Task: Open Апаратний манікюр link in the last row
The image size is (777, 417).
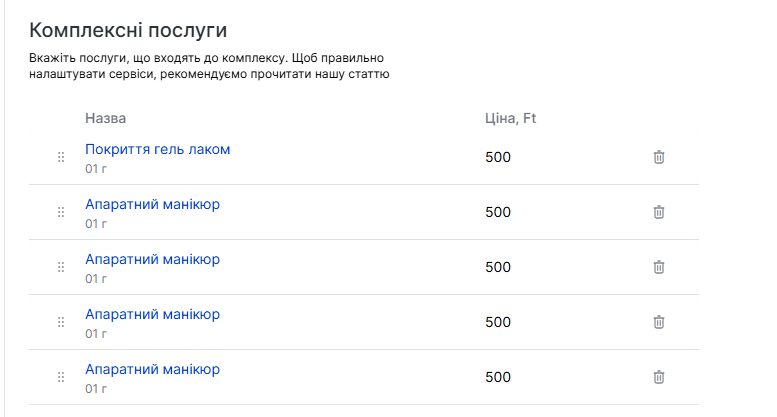Action: click(152, 369)
